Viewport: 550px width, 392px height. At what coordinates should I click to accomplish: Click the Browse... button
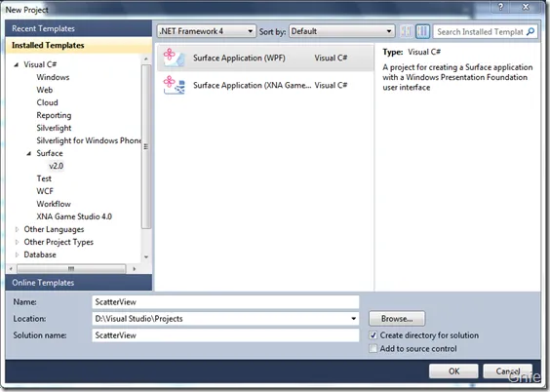397,318
